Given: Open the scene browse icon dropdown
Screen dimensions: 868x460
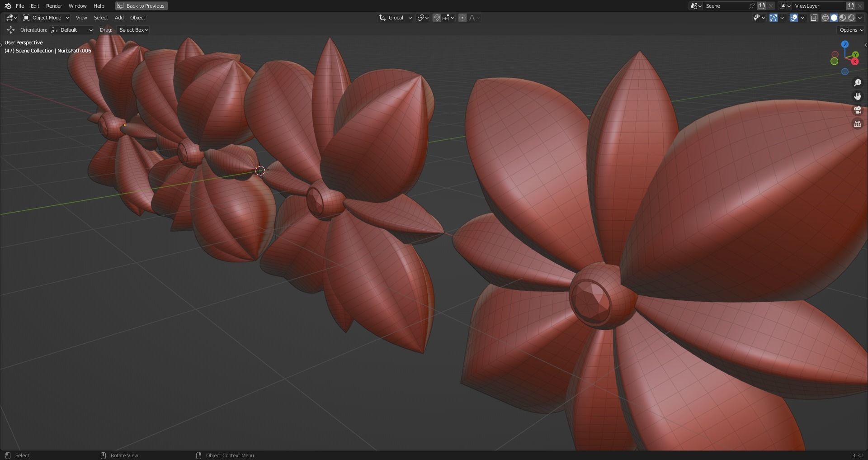Looking at the screenshot, I should [x=696, y=6].
